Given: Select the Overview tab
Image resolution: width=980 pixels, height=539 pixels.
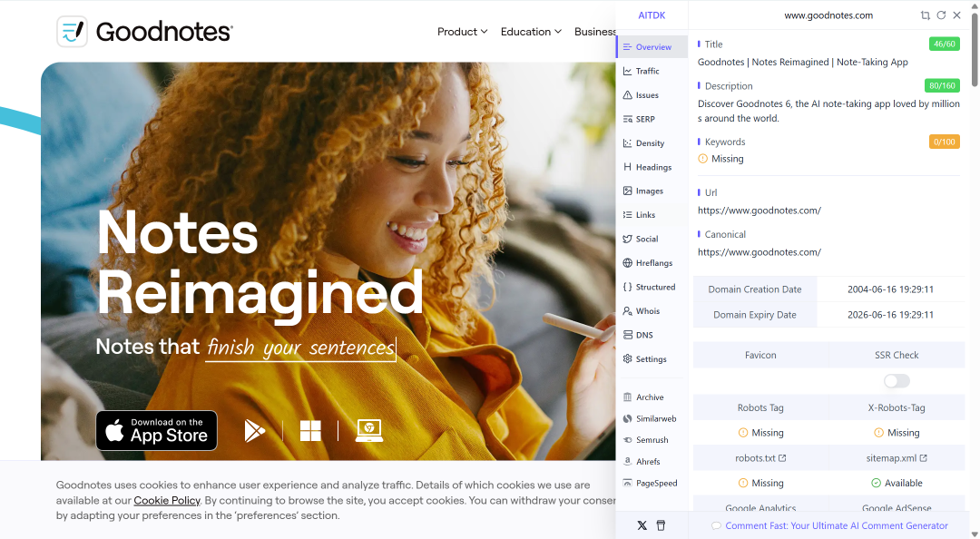Looking at the screenshot, I should [652, 47].
